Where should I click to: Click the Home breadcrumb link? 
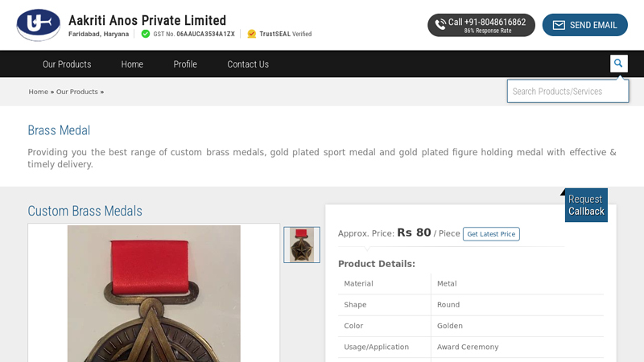[39, 92]
